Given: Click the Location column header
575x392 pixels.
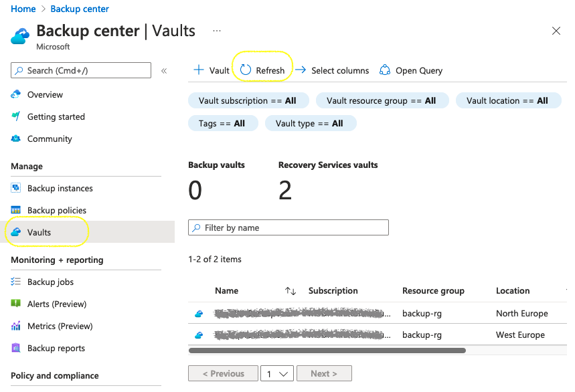Looking at the screenshot, I should pyautogui.click(x=513, y=290).
